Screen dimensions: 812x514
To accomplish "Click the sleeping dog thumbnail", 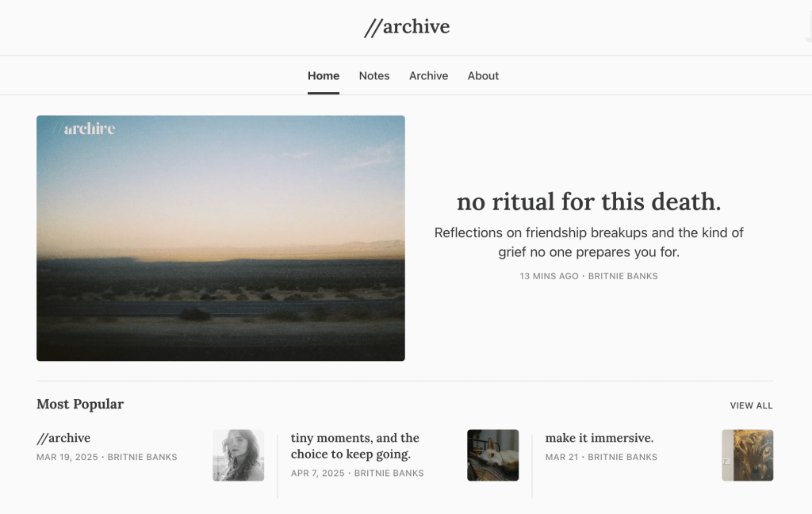I will [x=492, y=455].
